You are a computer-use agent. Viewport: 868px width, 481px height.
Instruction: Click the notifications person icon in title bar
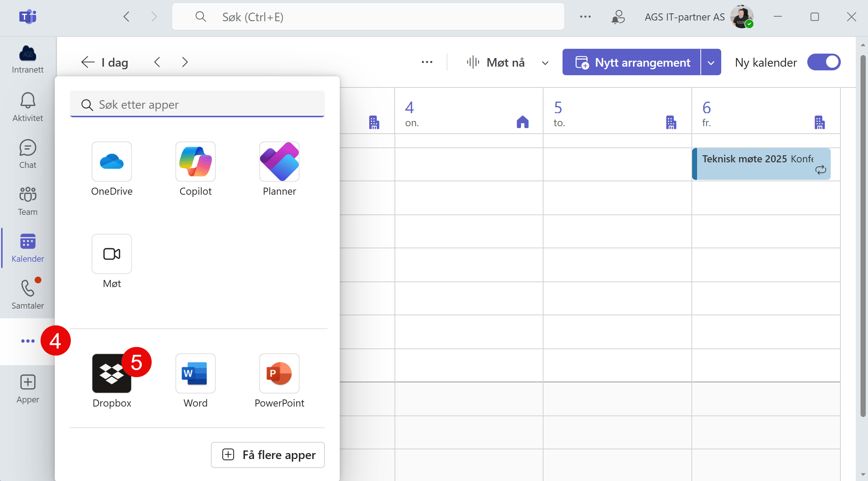pos(618,17)
